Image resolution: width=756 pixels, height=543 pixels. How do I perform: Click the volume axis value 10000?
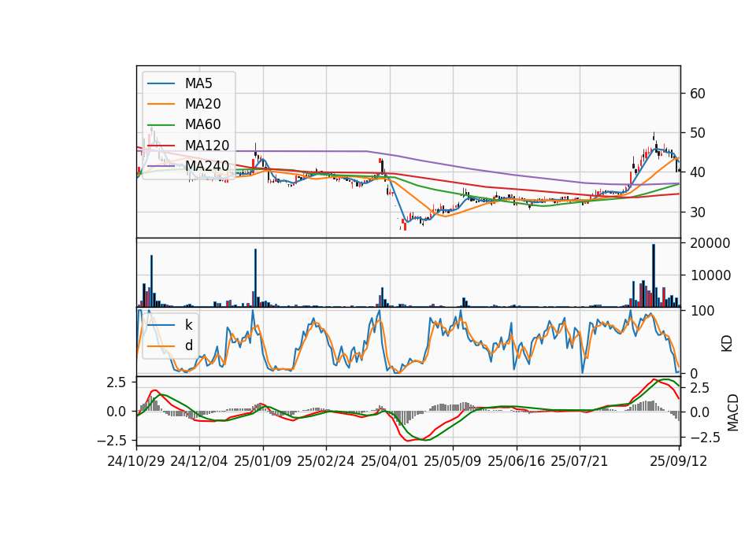[710, 275]
